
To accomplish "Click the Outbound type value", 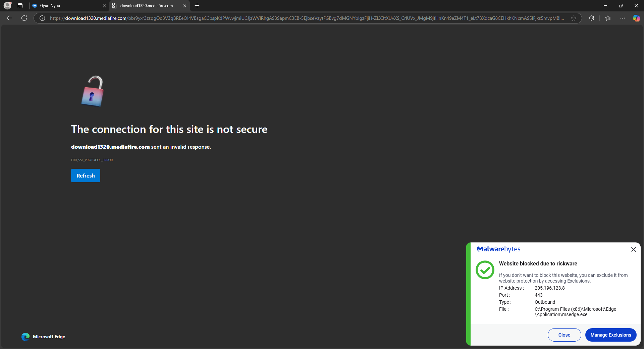I will [545, 302].
